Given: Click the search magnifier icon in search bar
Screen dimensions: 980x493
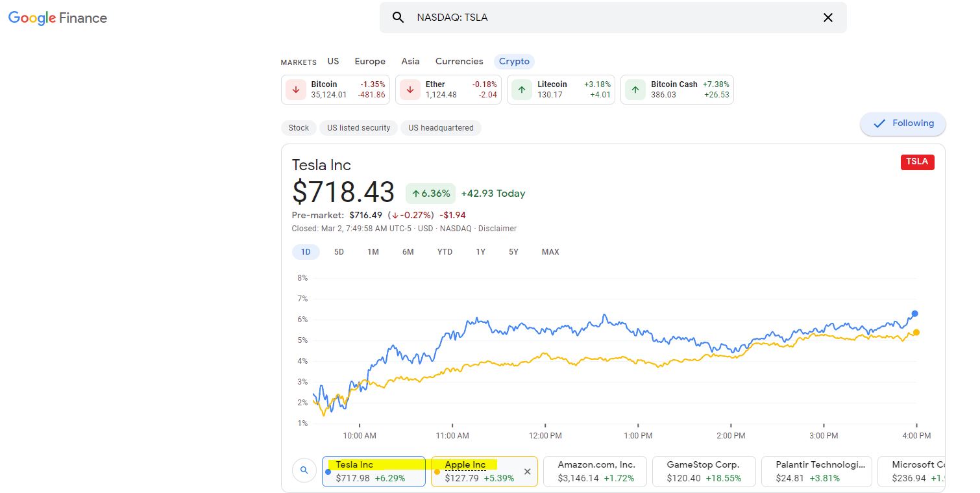Looking at the screenshot, I should coord(398,18).
